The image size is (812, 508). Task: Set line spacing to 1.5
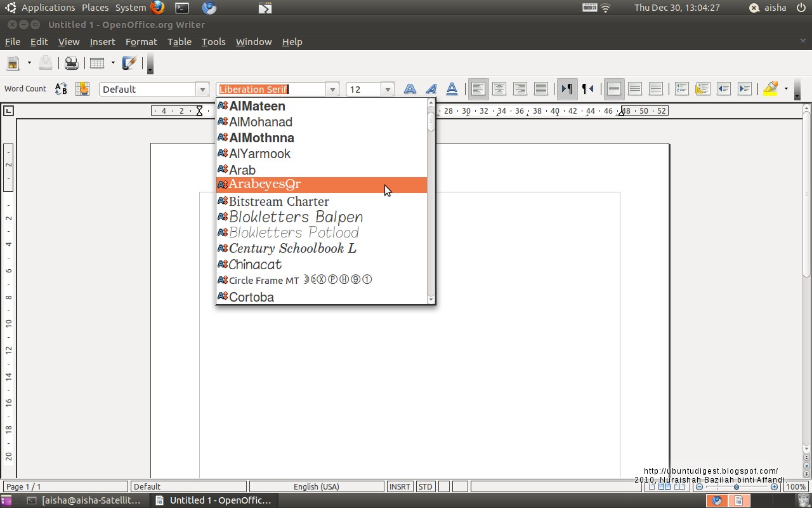[635, 89]
